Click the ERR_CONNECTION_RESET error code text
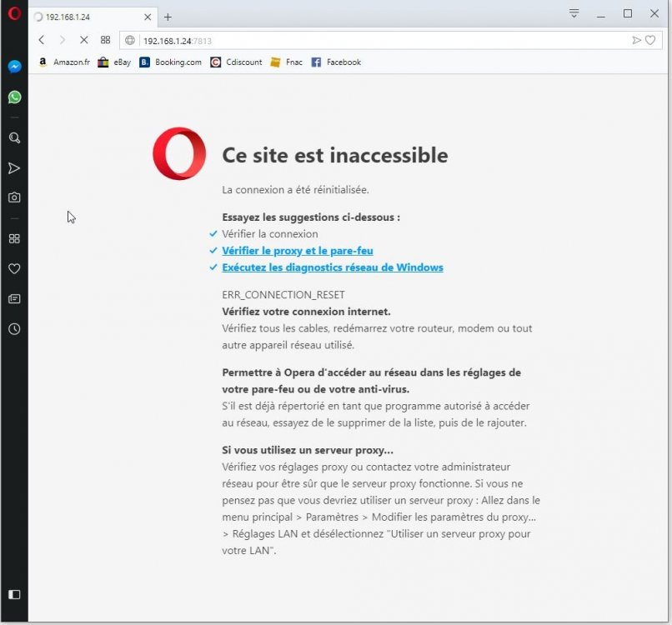The width and height of the screenshot is (672, 625). (x=283, y=295)
